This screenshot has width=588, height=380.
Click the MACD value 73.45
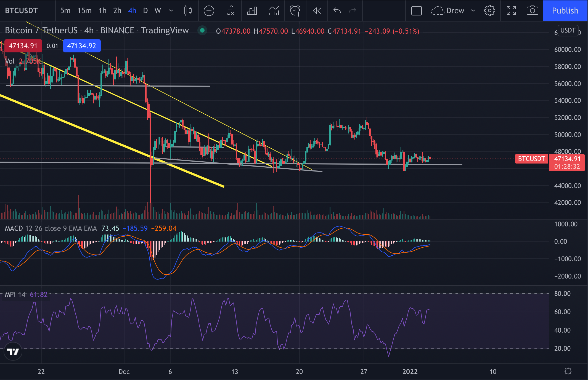coord(110,228)
